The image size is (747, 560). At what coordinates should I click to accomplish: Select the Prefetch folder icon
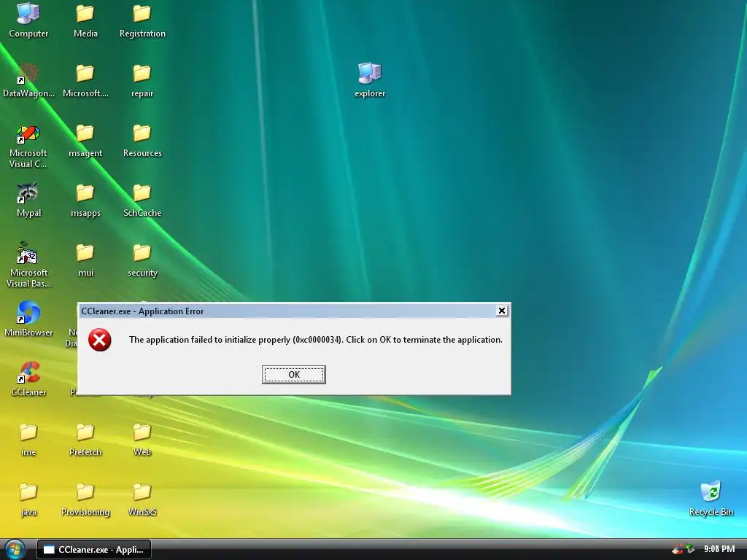(x=85, y=440)
